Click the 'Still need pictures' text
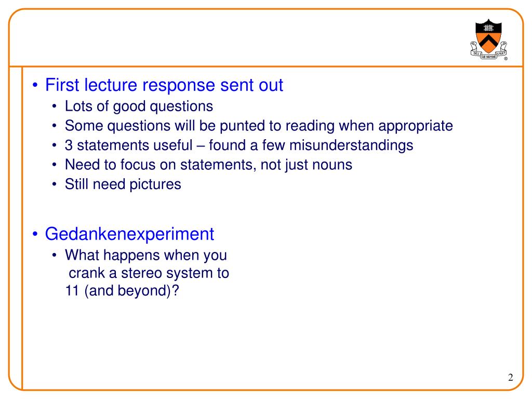This screenshot has width=532, height=399. pos(123,184)
